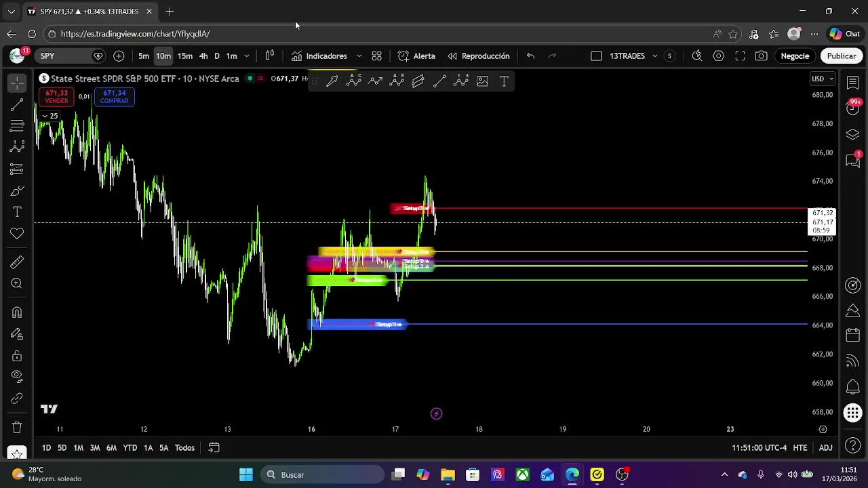The width and height of the screenshot is (868, 488).
Task: Open the patterns tool in left sidebar
Action: pos(17,147)
